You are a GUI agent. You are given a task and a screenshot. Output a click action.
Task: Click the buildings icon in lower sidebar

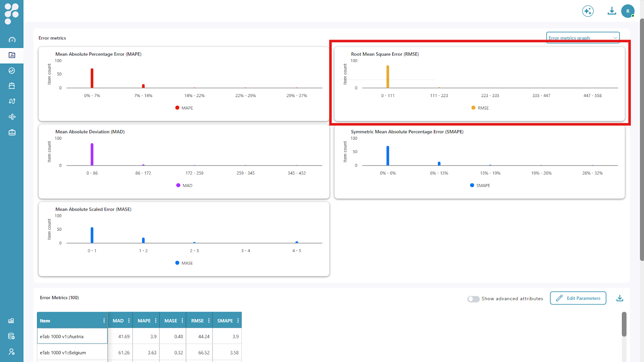(x=11, y=321)
